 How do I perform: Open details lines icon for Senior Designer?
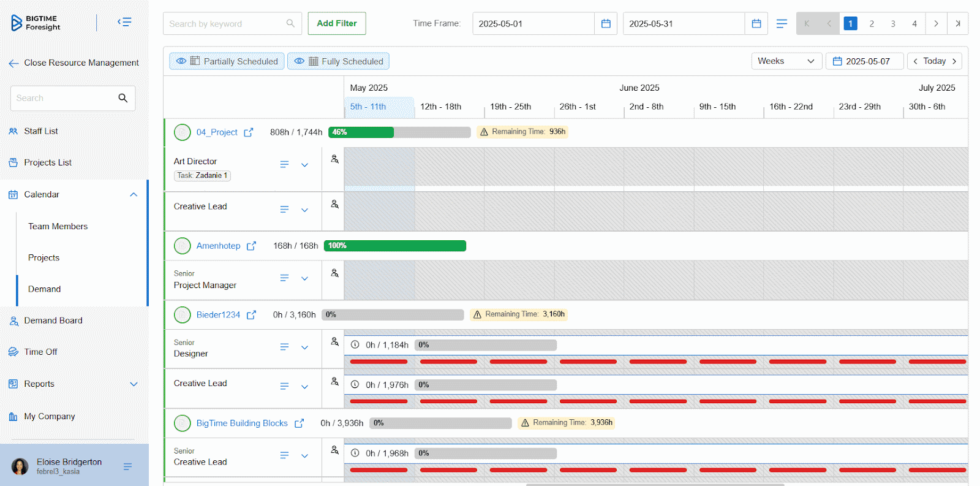point(284,347)
